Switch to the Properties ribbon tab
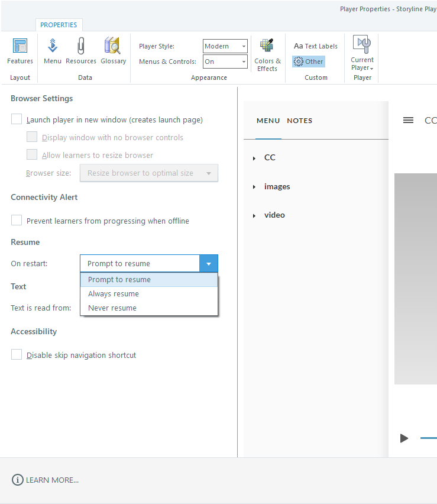The image size is (437, 504). tap(59, 25)
